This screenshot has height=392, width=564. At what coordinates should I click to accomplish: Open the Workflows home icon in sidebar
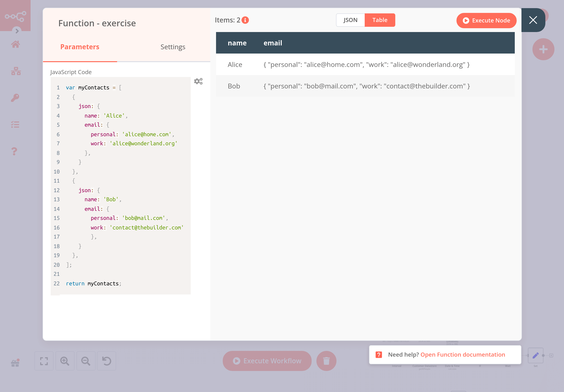coord(16,44)
